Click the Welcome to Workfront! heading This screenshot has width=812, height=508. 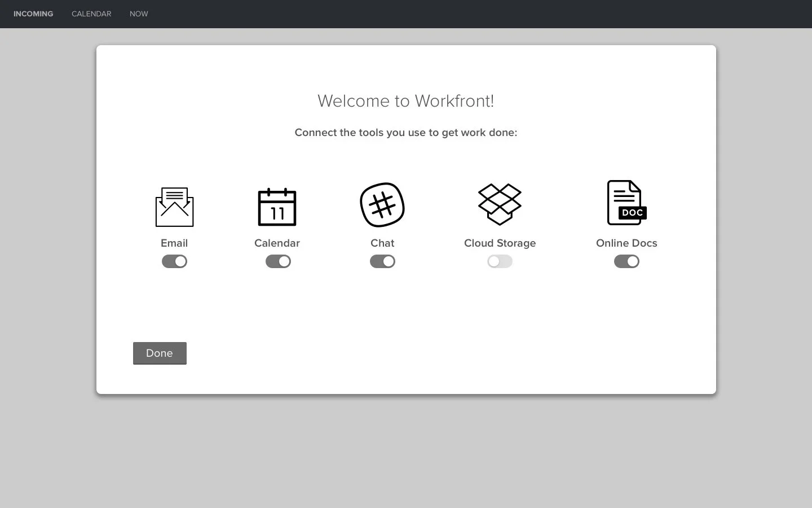406,101
